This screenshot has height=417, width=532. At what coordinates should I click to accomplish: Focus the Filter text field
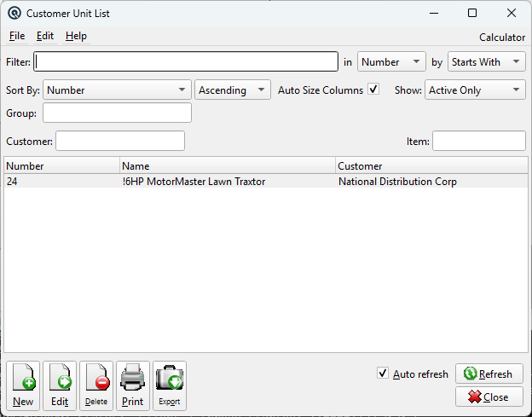(x=186, y=61)
